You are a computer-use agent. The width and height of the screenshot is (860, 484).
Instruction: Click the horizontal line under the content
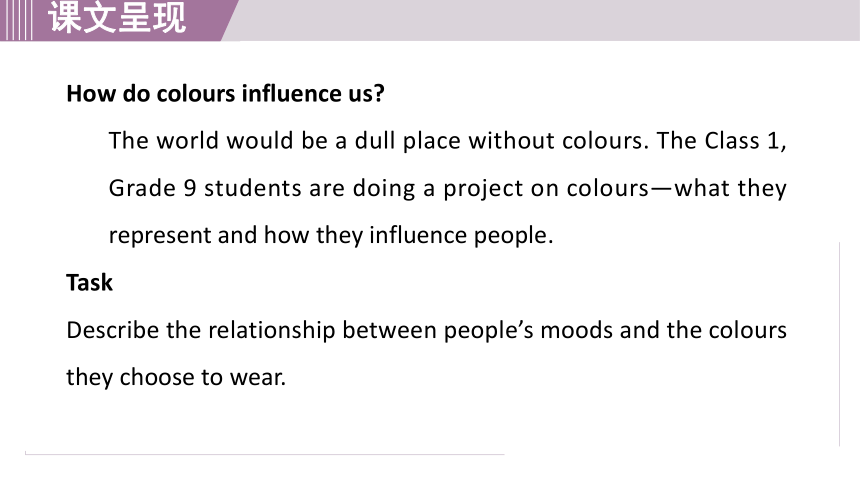264,454
